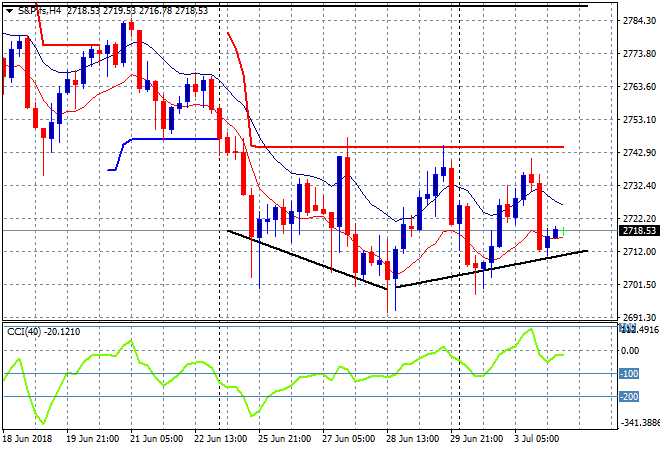Click the time axis label 27 Jun 05:00
Screen dimensions: 660x450
[x=349, y=439]
